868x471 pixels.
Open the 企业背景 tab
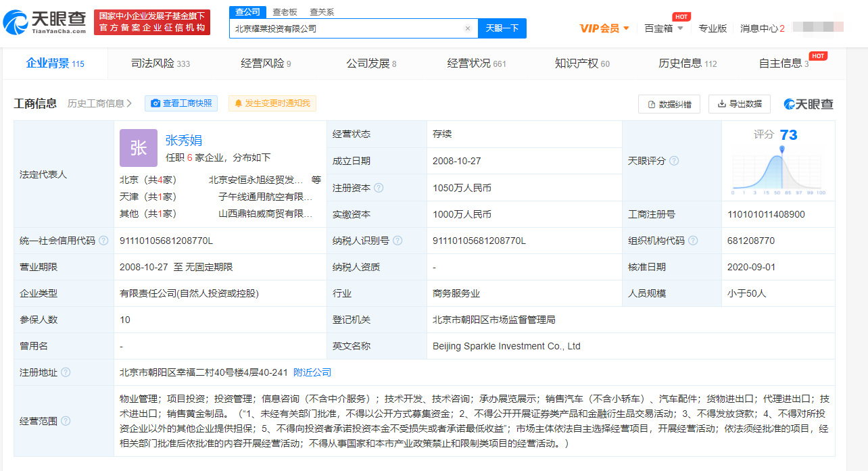click(55, 64)
